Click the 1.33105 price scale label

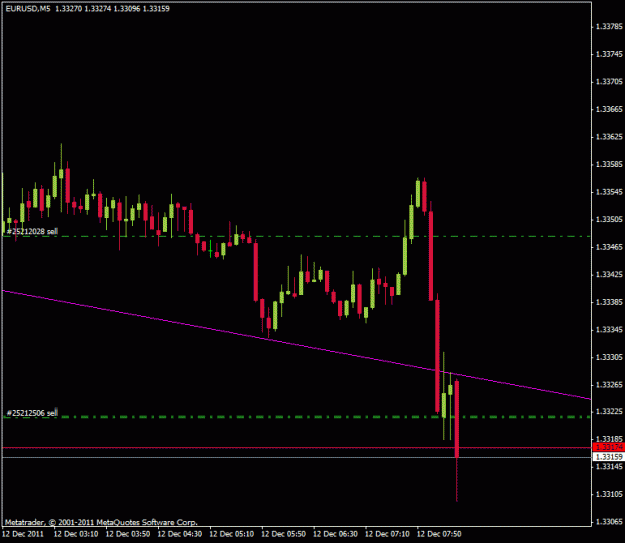pos(609,494)
